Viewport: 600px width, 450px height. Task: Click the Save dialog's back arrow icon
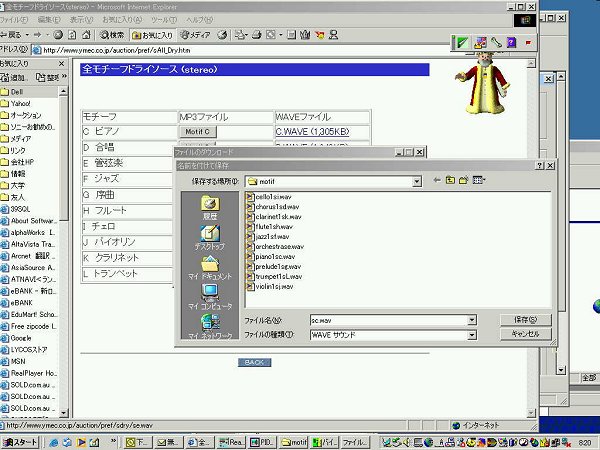pos(437,181)
